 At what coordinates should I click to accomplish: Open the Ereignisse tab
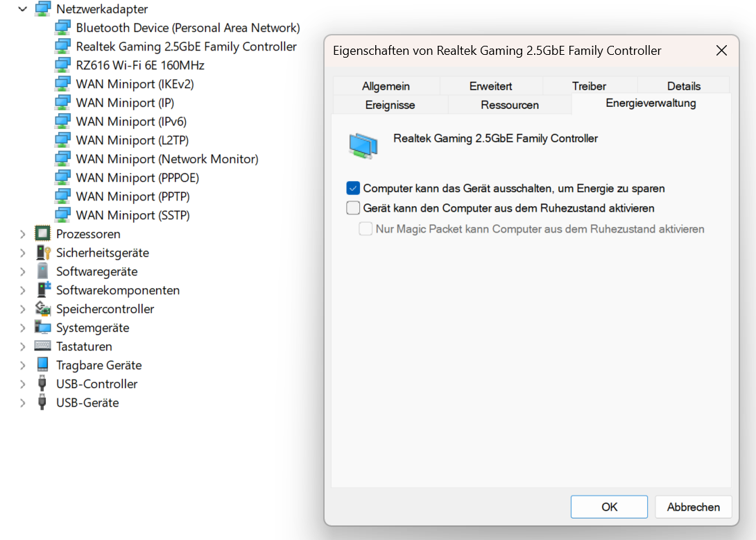point(390,105)
